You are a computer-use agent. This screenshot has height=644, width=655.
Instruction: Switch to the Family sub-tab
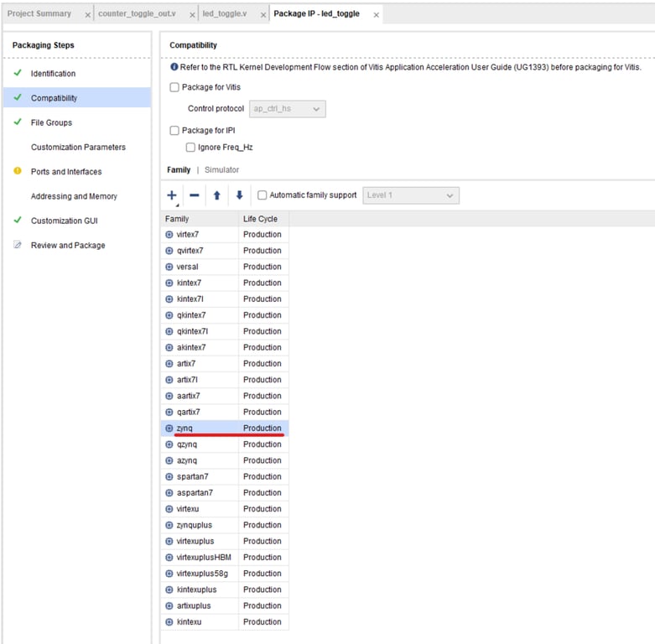[x=179, y=170]
